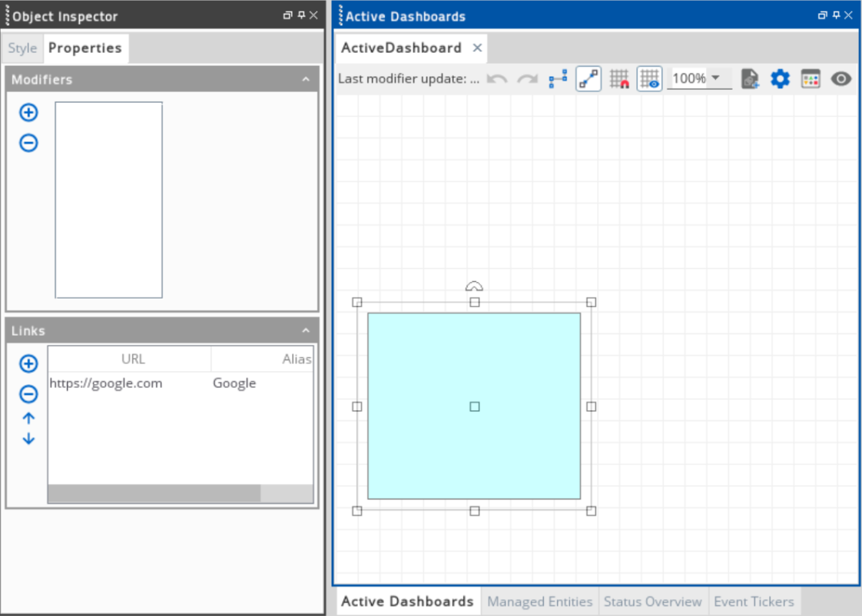The height and width of the screenshot is (616, 862).
Task: Click the export dashboard document icon
Action: pos(750,79)
